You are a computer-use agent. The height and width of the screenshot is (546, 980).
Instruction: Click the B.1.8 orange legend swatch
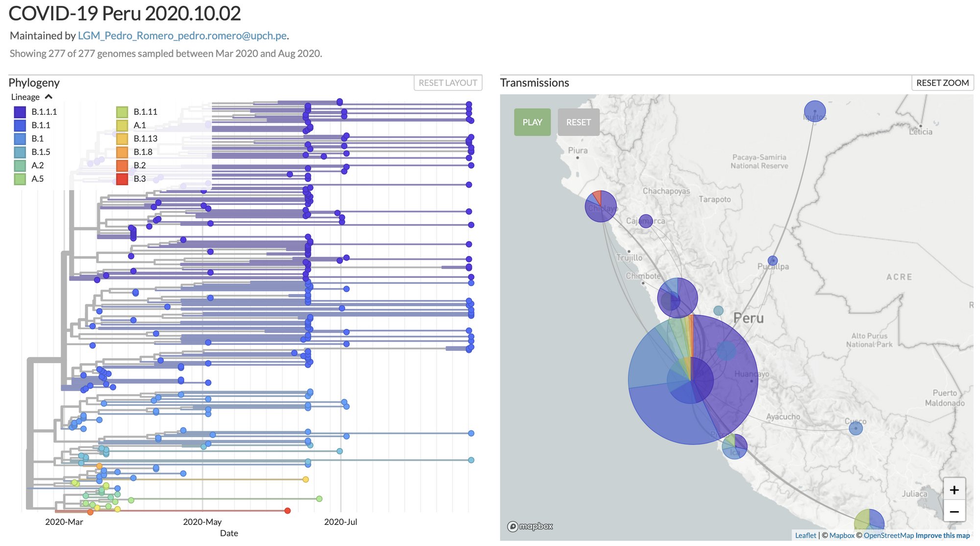[122, 152]
